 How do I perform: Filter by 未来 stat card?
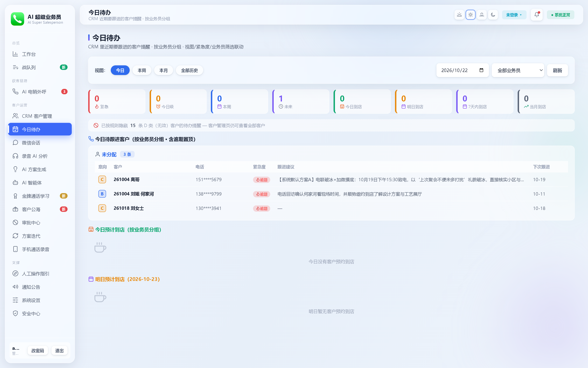click(x=301, y=101)
